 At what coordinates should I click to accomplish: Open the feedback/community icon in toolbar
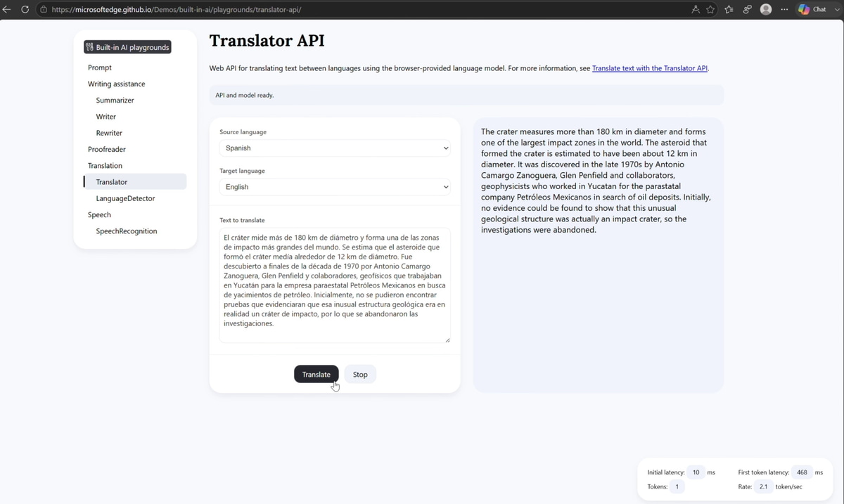[x=747, y=10]
